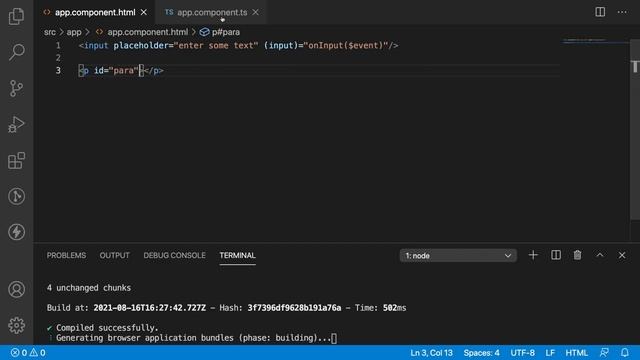This screenshot has height=360, width=640.
Task: Click the editor vertical scrollbar
Action: tap(635, 130)
